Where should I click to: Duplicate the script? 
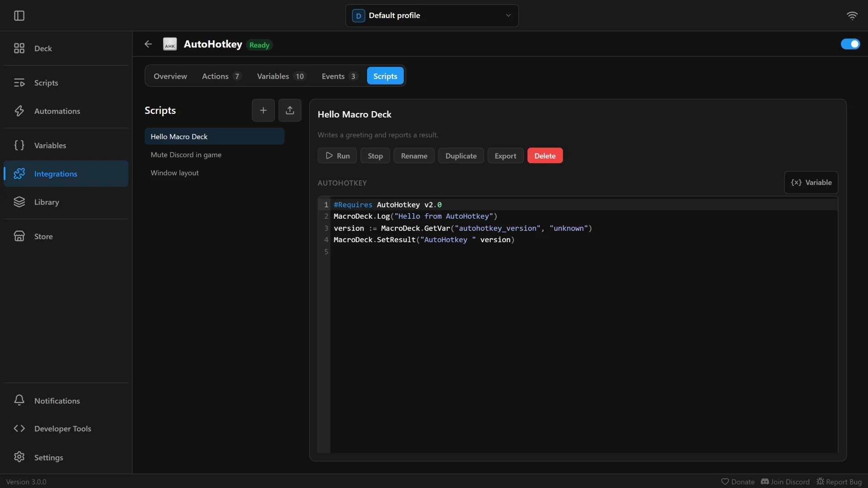[x=461, y=155]
